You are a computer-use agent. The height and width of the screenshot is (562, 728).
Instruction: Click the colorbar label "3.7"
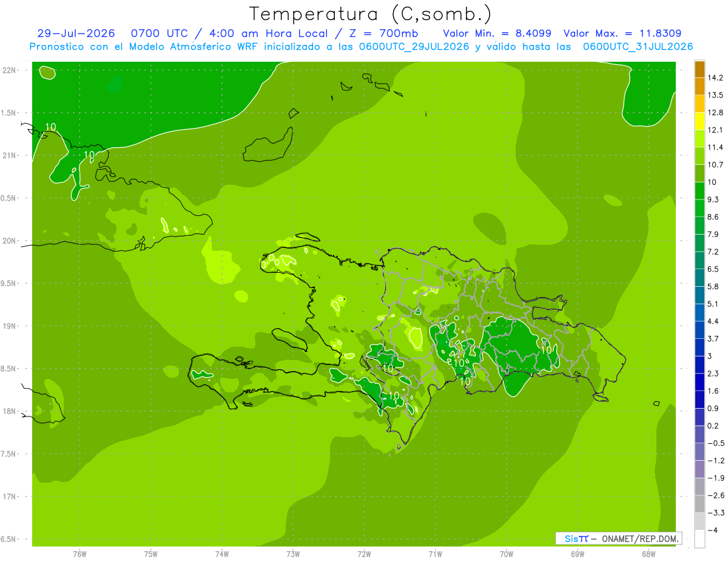(713, 339)
